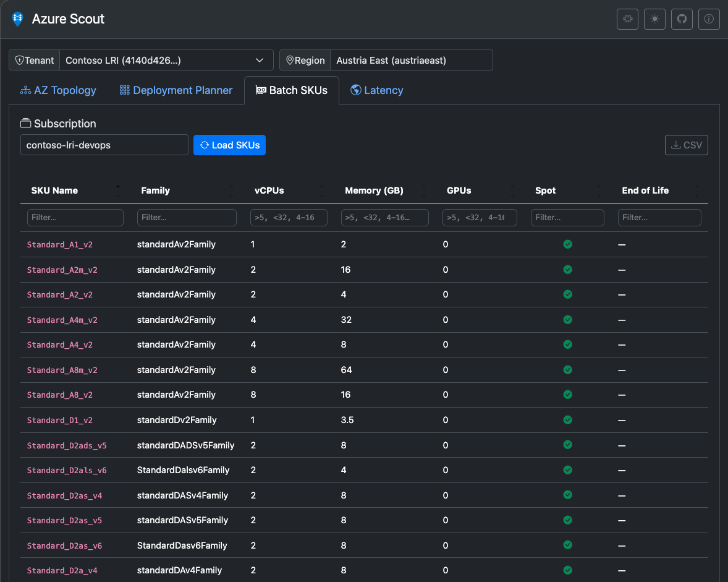Toggle light theme with sun icon
Viewport: 728px width, 582px height.
tap(654, 19)
